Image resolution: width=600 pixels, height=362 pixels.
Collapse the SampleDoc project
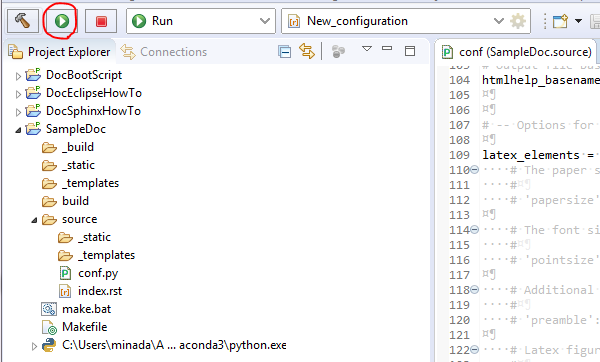pyautogui.click(x=18, y=130)
